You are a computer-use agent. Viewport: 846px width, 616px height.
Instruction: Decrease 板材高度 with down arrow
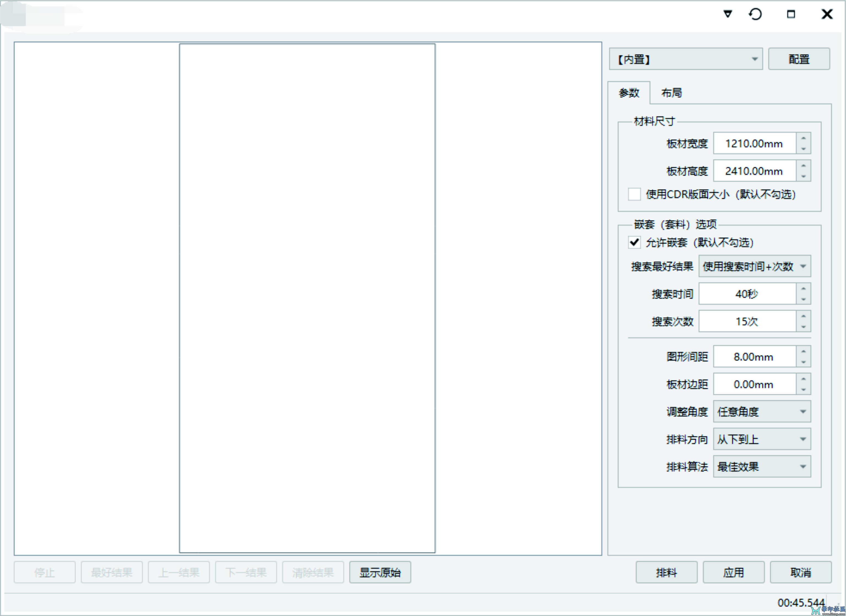click(804, 176)
